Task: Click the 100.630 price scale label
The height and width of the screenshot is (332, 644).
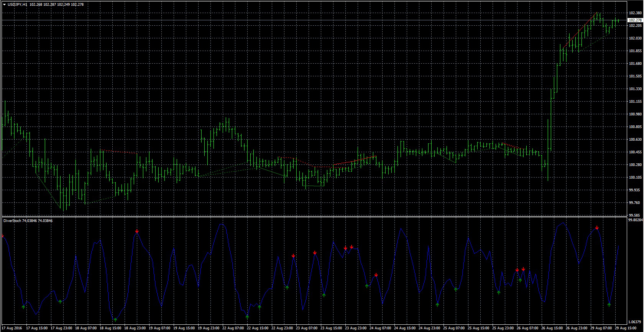Action: [635, 140]
